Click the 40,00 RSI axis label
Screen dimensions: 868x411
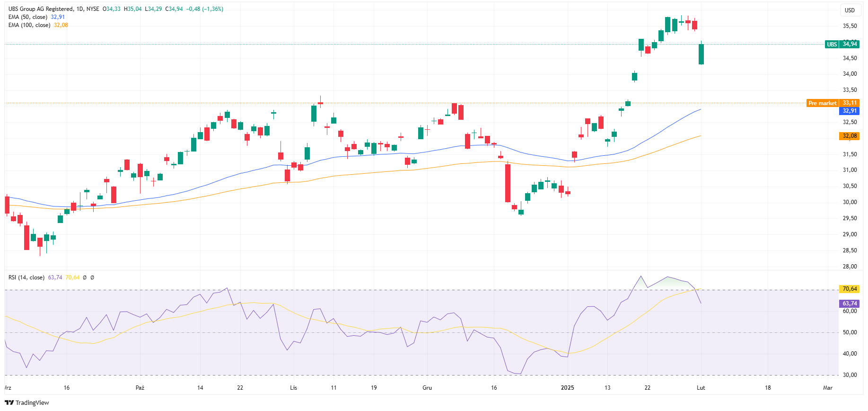(x=850, y=354)
